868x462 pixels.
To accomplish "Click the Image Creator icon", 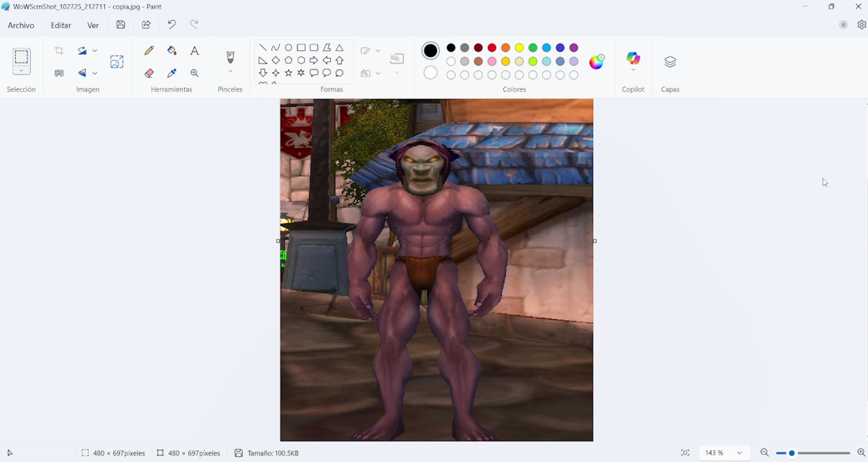I will click(x=117, y=61).
